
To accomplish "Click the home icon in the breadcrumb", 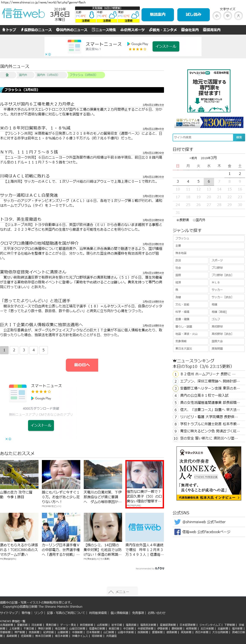I will click(x=7, y=75).
